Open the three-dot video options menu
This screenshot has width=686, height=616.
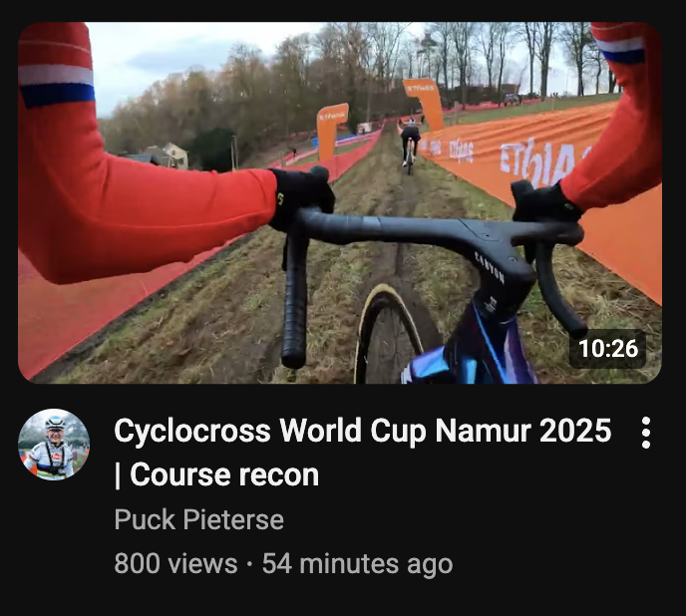646,433
